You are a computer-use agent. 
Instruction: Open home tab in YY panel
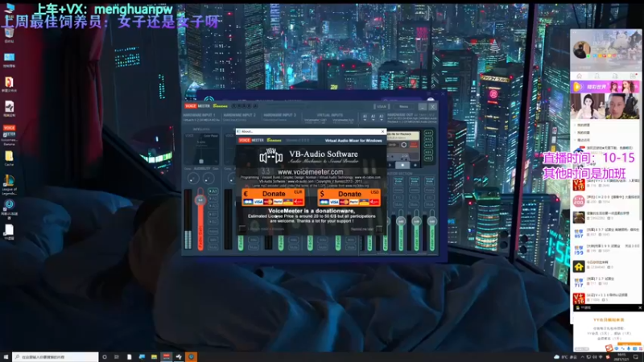click(579, 76)
